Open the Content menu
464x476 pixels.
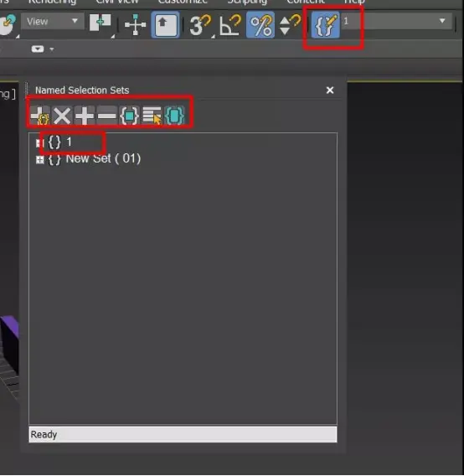pyautogui.click(x=306, y=2)
